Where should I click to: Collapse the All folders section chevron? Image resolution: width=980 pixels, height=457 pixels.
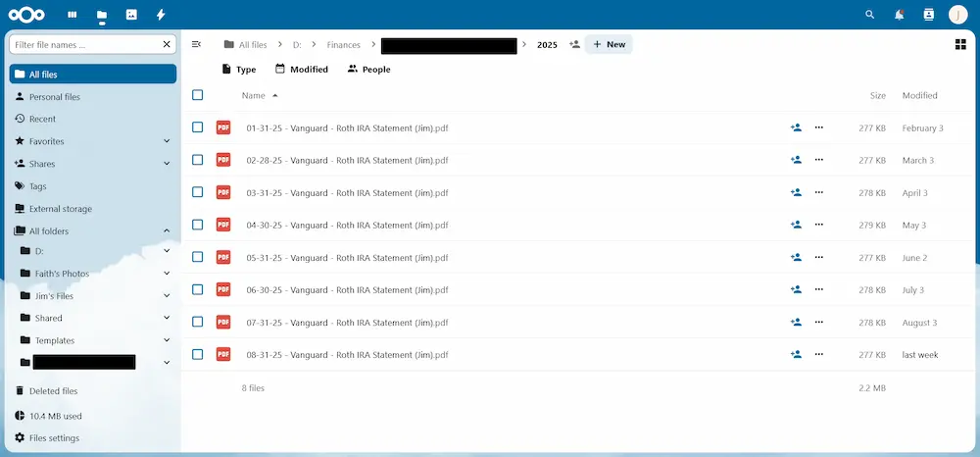click(x=167, y=231)
